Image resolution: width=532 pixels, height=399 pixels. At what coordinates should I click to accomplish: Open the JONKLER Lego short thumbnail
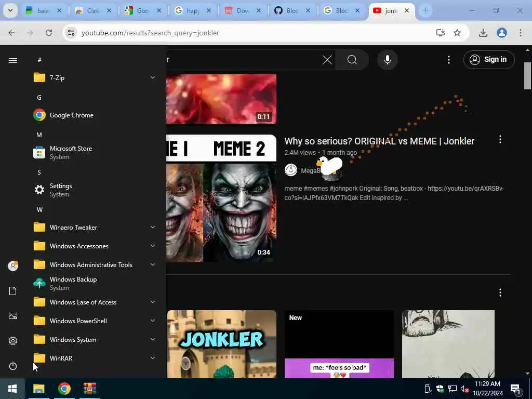[221, 344]
